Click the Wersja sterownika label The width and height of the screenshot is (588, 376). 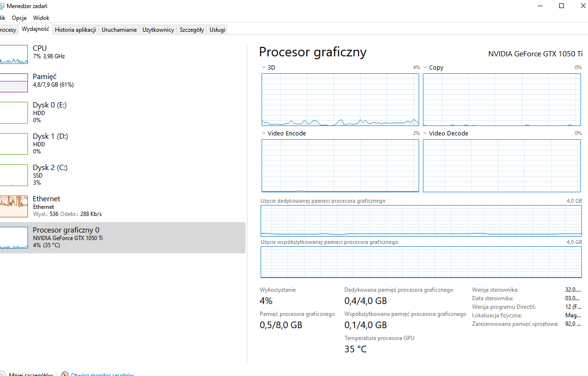495,290
